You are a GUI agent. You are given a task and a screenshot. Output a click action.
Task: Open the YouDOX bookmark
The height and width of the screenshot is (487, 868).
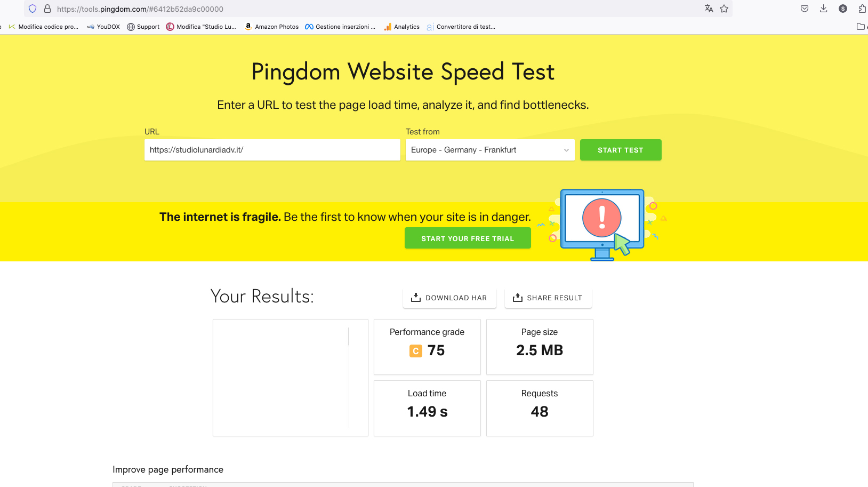[103, 27]
